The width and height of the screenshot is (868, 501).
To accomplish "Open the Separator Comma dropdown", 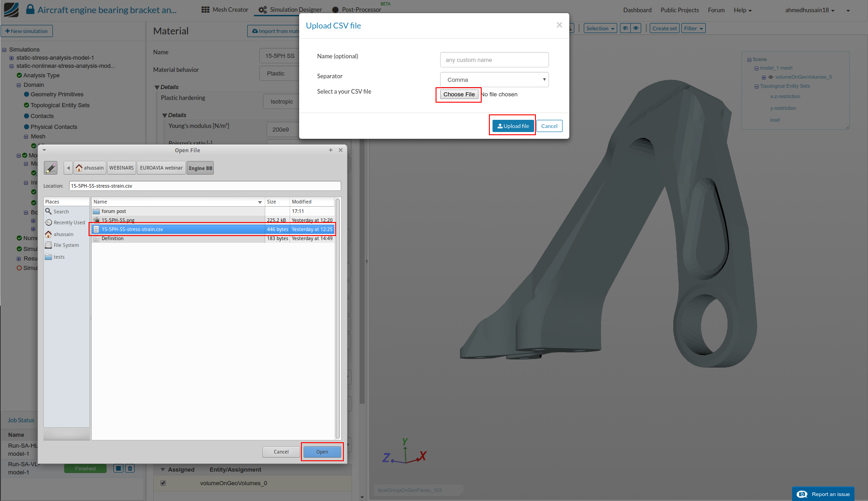I will [494, 80].
